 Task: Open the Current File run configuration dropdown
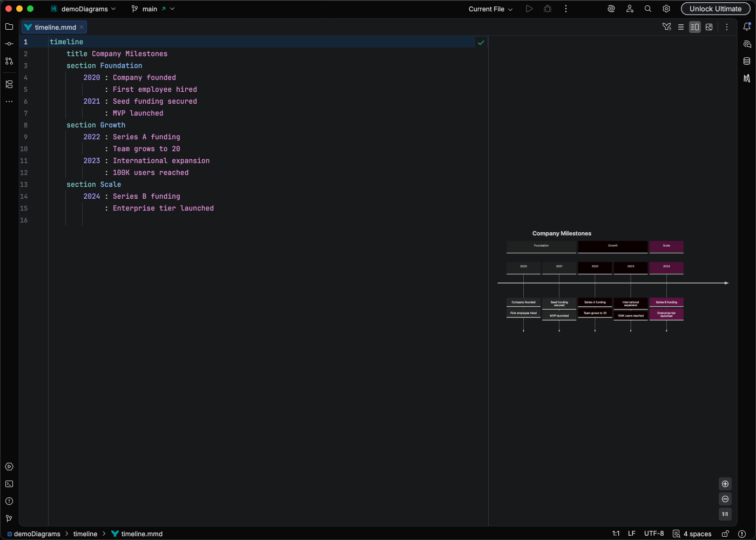490,9
